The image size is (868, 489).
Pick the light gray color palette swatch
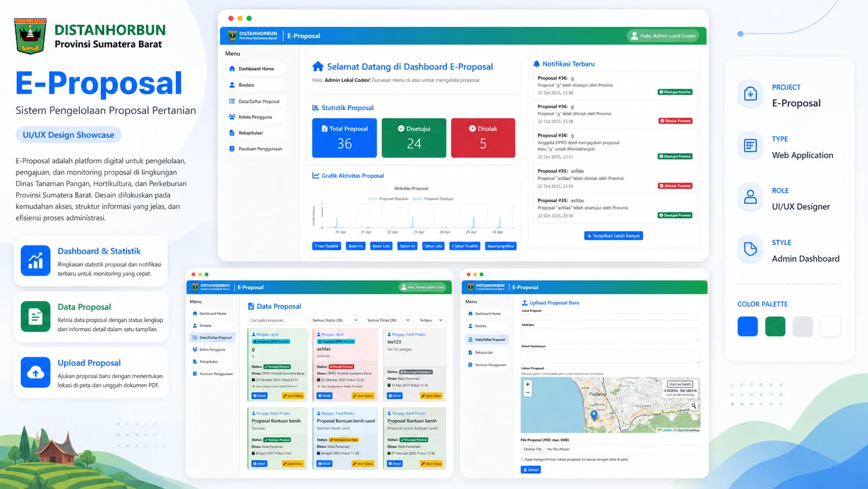point(803,326)
